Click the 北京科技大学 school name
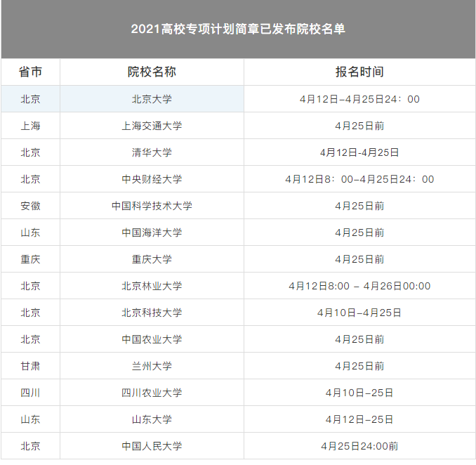The width and height of the screenshot is (476, 465). pyautogui.click(x=152, y=313)
